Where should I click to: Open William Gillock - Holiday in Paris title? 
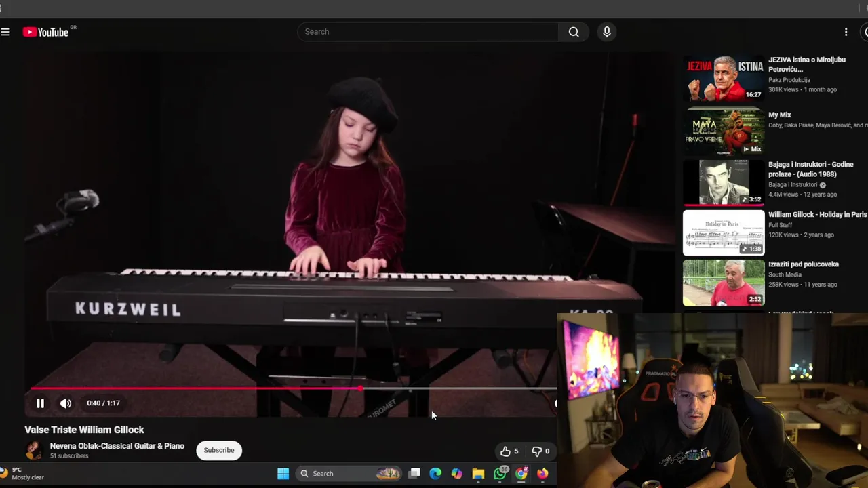click(x=817, y=215)
